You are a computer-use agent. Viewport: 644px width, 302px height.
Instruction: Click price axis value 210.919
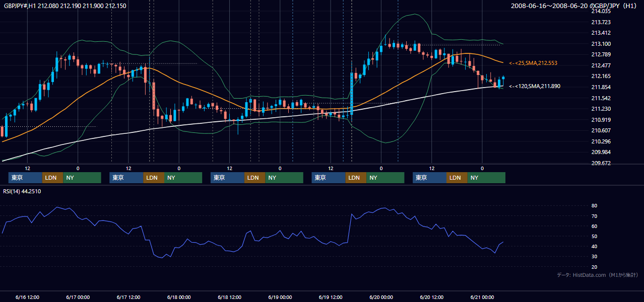click(601, 120)
